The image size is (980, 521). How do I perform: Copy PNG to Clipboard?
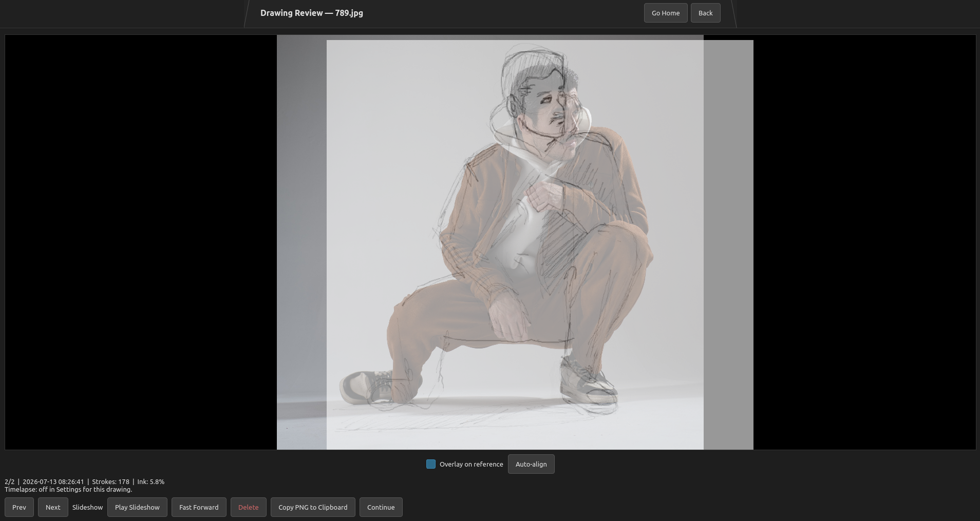tap(313, 507)
